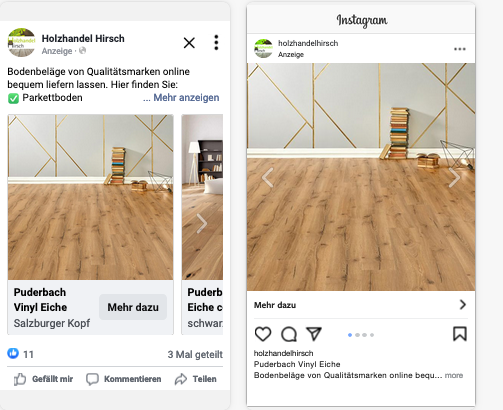Open the Instagram Mehr dazu call-to-action bar
Screen dimensions: 503x410
tap(361, 305)
